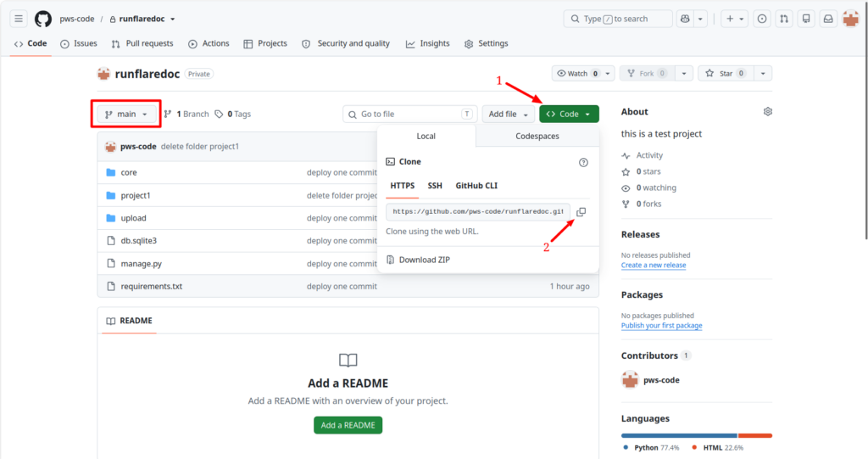Open the repositories icon in top header
Screen dimensions: 868x459
tap(806, 19)
